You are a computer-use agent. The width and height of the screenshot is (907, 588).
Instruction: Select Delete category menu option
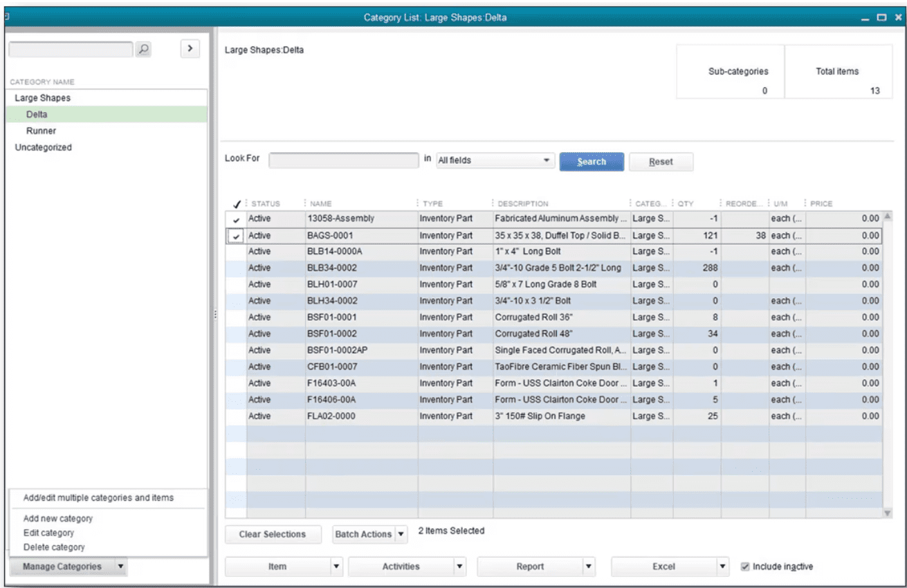tap(54, 547)
